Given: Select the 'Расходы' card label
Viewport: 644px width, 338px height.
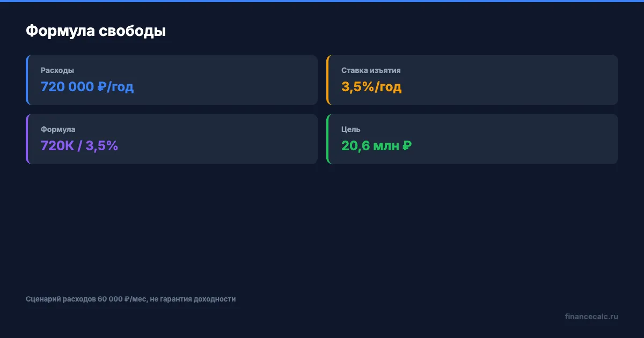Looking at the screenshot, I should pos(57,70).
